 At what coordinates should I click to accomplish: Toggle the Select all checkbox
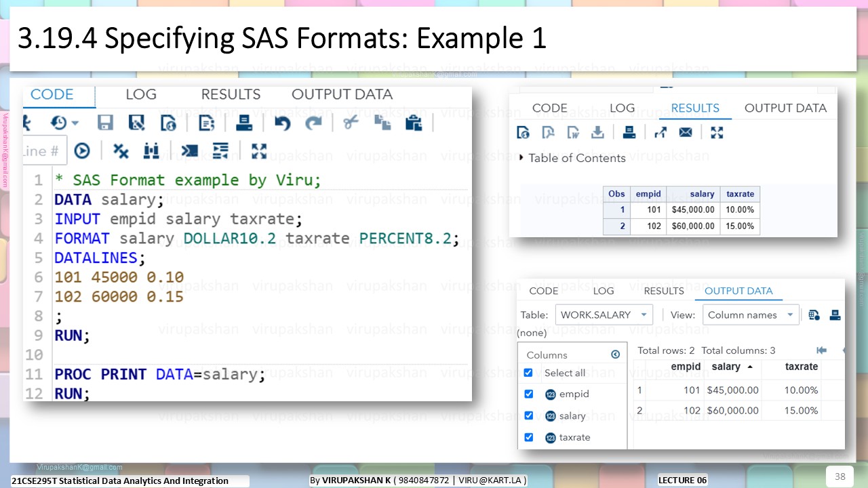click(528, 373)
